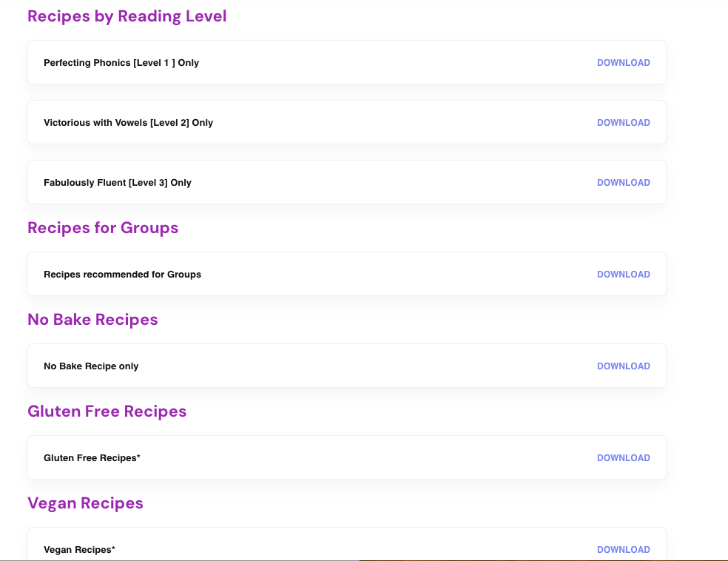
Task: Select the 'Victorious with Vowels [Level 2] Only' title
Action: [x=128, y=123]
